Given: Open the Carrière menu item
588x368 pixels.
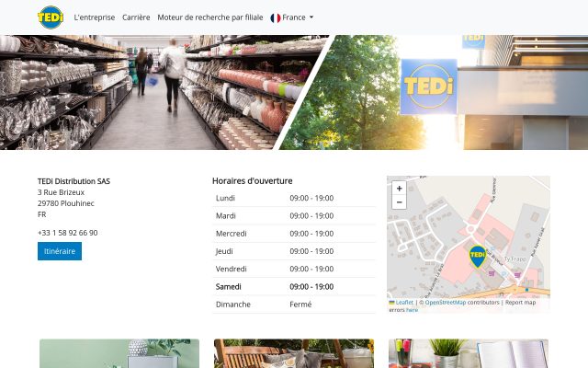Looking at the screenshot, I should pyautogui.click(x=136, y=17).
